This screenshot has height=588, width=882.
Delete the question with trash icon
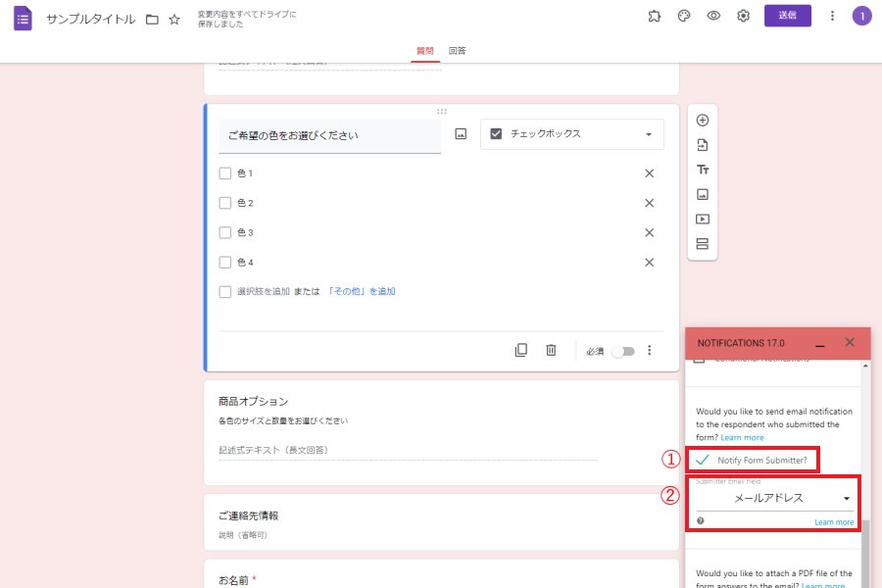pos(552,351)
